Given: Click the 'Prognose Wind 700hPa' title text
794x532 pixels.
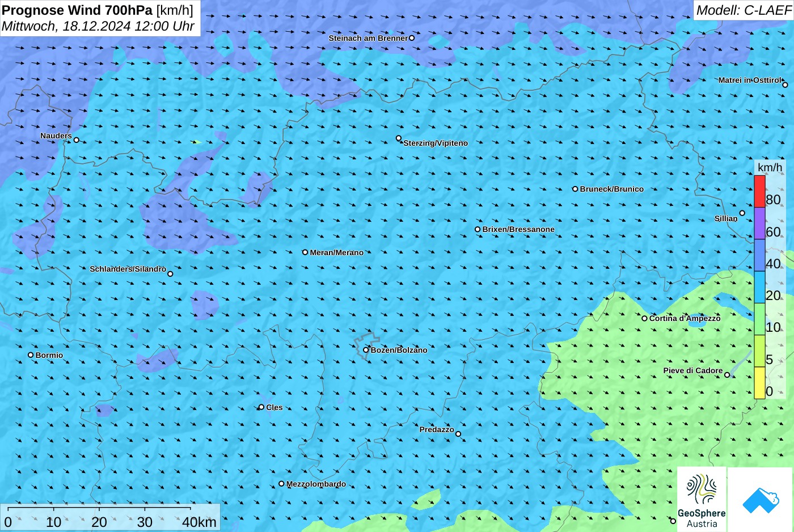Looking at the screenshot, I should (x=78, y=10).
